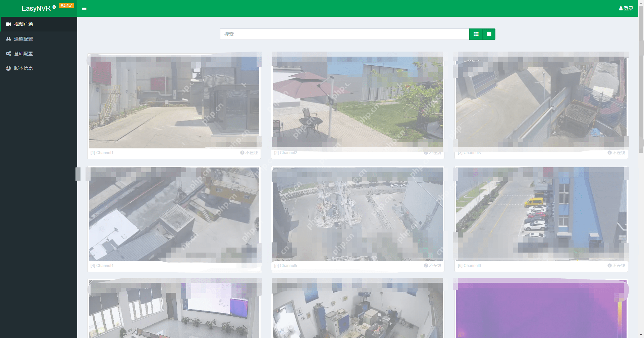
Task: Switch to grid view layout
Action: coord(489,34)
